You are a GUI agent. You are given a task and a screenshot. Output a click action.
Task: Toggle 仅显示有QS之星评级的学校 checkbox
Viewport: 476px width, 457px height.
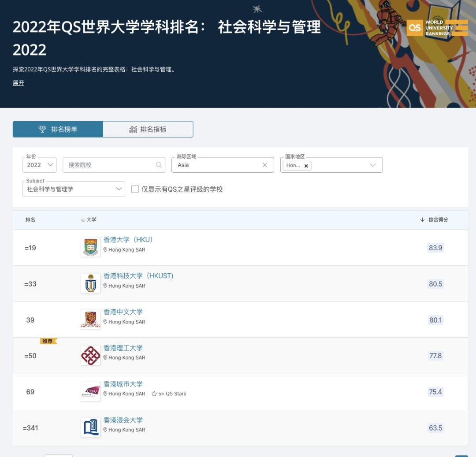135,189
